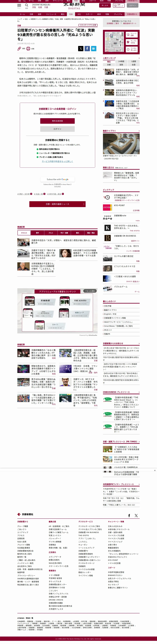Click the 京都 category label above headline

19,26
